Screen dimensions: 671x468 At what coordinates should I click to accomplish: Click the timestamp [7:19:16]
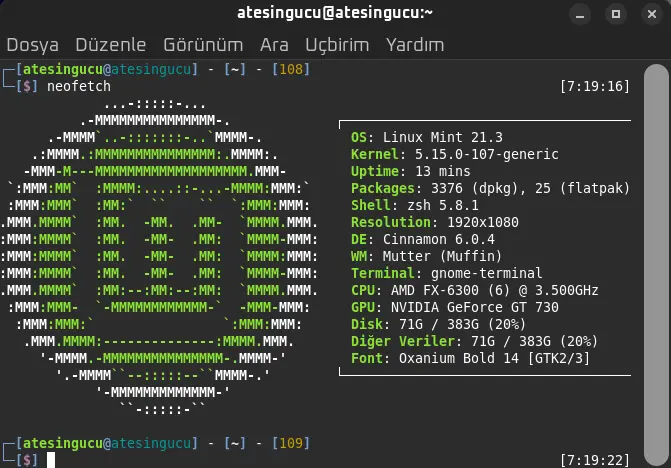click(595, 86)
